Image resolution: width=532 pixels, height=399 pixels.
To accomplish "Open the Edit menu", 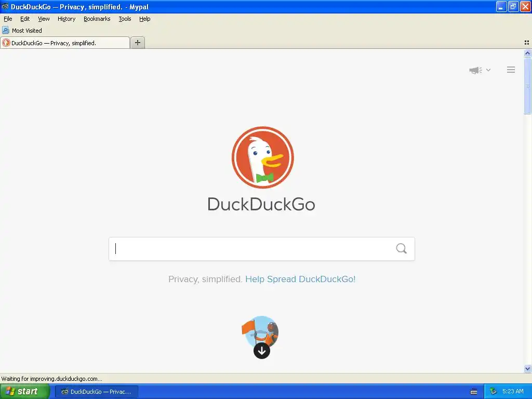I will pyautogui.click(x=25, y=19).
